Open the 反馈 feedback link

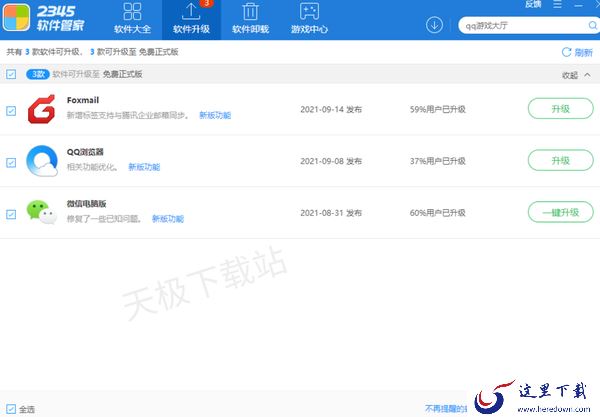pyautogui.click(x=533, y=5)
